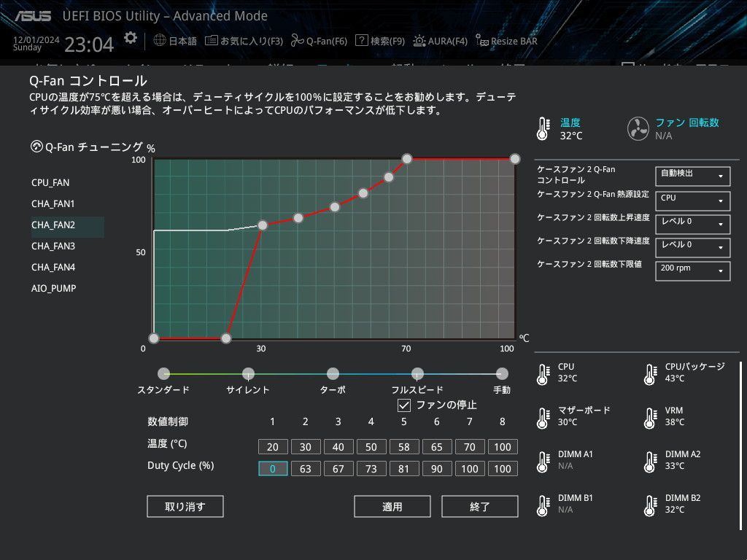Open ケースファン 2 回転数下降速度 dropdown
Viewport: 747px width, 560px height.
[x=693, y=248]
